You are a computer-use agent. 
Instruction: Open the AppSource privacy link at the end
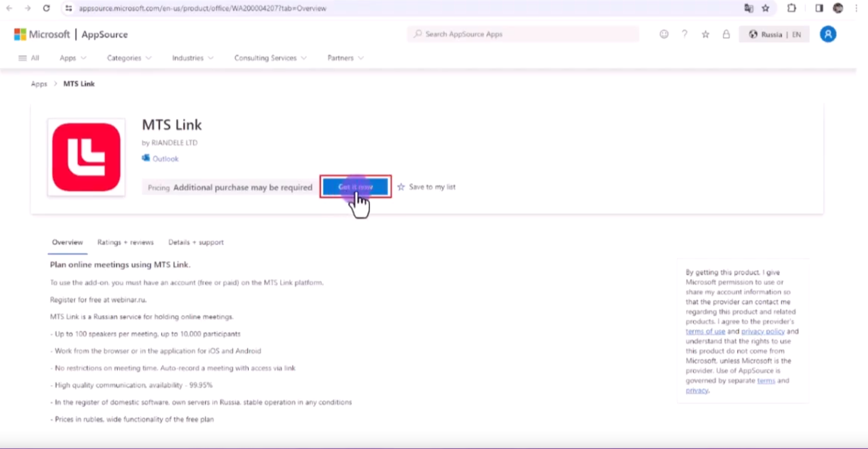(x=697, y=390)
